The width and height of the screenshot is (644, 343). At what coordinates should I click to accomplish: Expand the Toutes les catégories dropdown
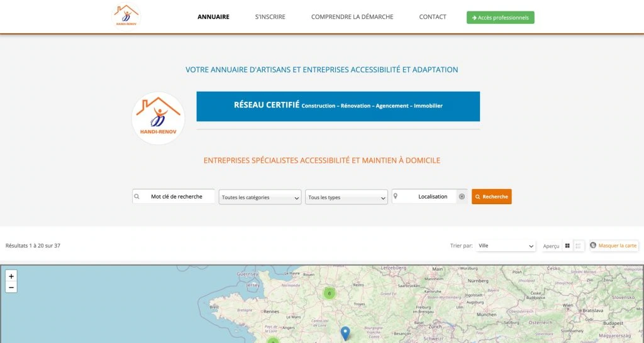pyautogui.click(x=260, y=197)
